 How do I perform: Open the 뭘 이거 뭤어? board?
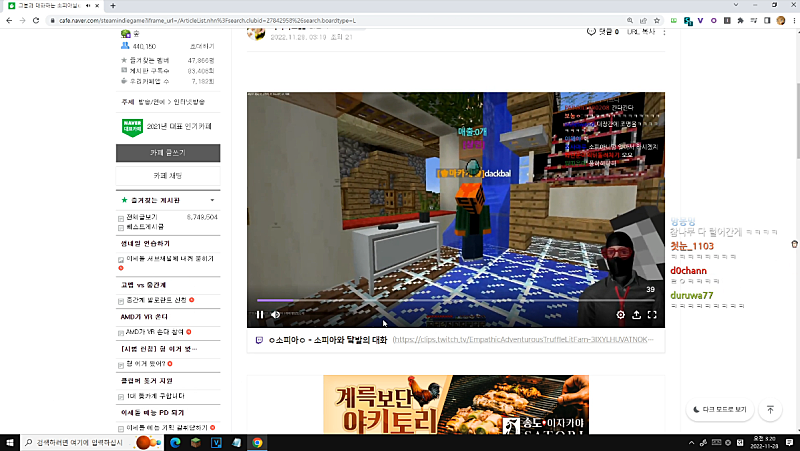click(x=145, y=364)
